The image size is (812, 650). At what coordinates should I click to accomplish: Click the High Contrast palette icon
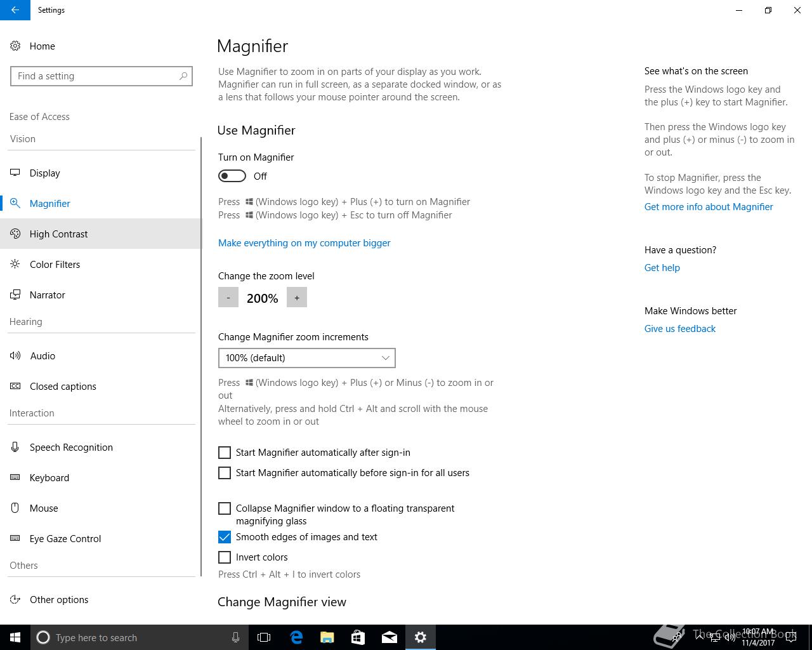pyautogui.click(x=15, y=234)
